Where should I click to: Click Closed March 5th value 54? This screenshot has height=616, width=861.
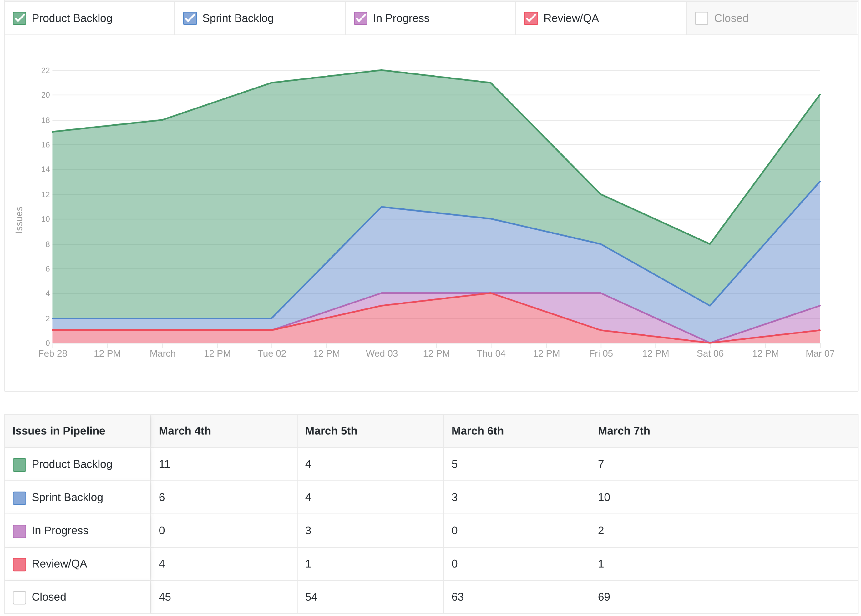311,597
